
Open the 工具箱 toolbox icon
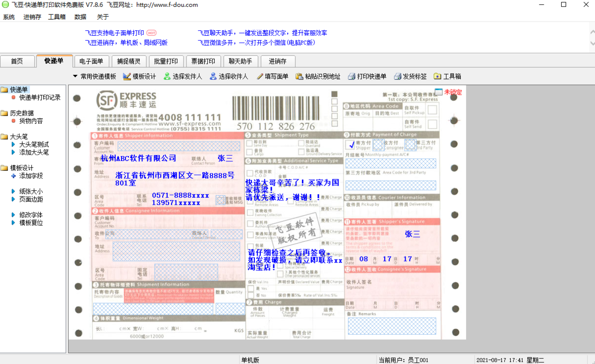click(x=448, y=76)
